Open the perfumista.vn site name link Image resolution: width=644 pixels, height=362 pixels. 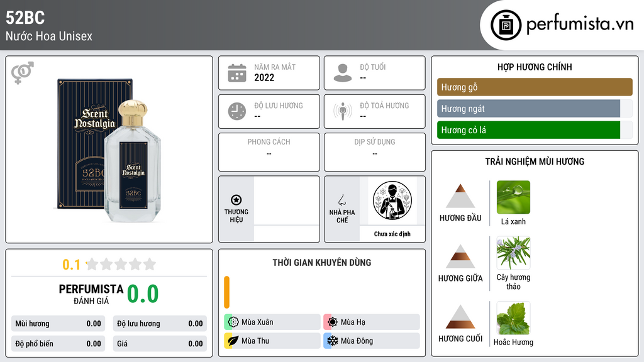pos(579,25)
